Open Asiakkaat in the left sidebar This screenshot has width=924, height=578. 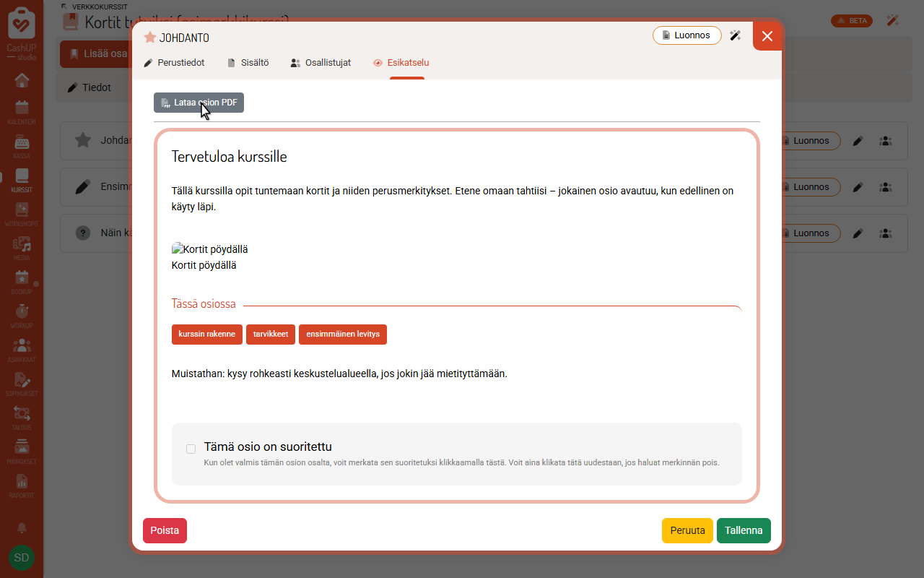pyautogui.click(x=22, y=350)
